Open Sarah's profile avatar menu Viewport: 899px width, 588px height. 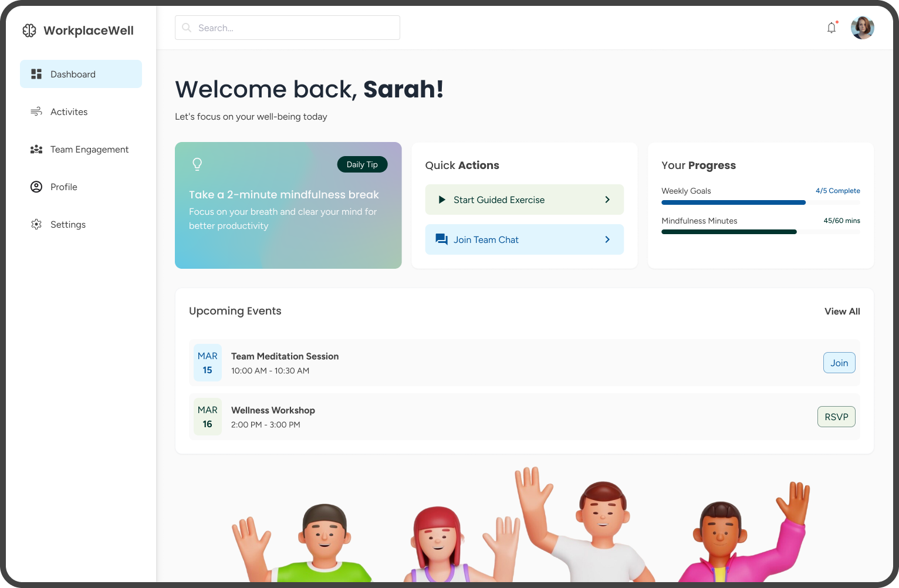(x=862, y=28)
